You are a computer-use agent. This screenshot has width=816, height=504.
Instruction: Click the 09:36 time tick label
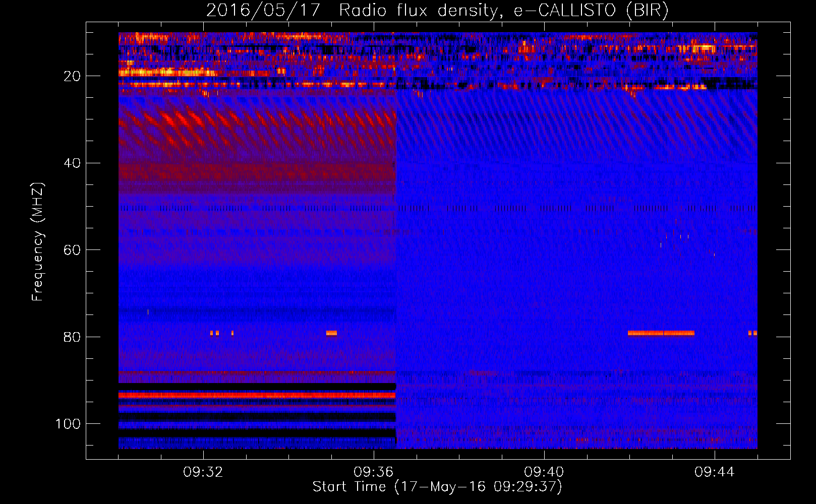pos(374,472)
